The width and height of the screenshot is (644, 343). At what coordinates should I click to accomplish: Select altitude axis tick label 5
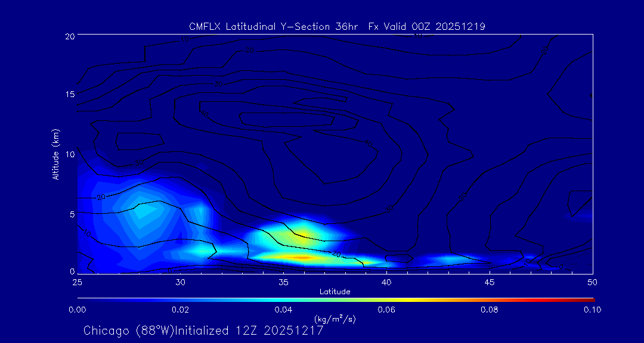click(72, 214)
